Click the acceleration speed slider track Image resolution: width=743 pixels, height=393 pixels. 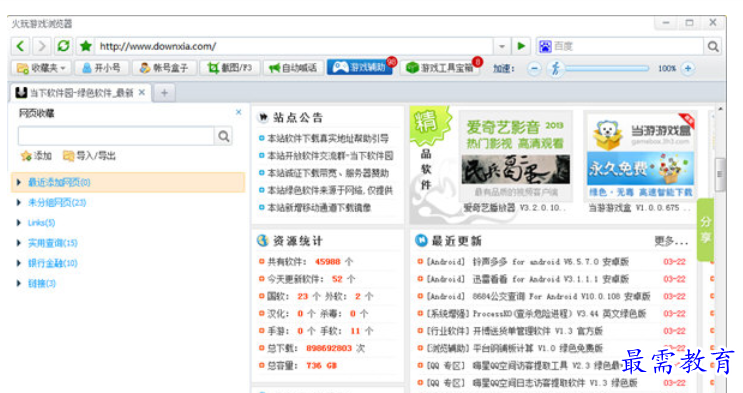click(607, 69)
